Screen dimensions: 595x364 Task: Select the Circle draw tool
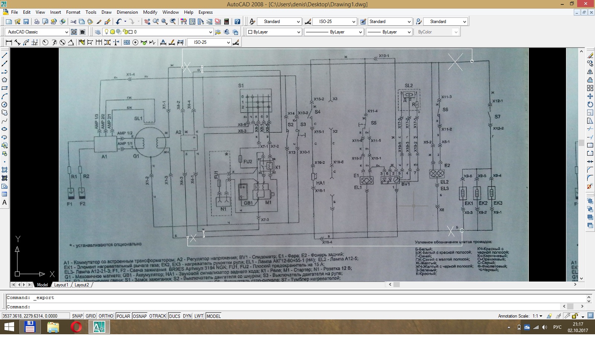click(x=4, y=104)
